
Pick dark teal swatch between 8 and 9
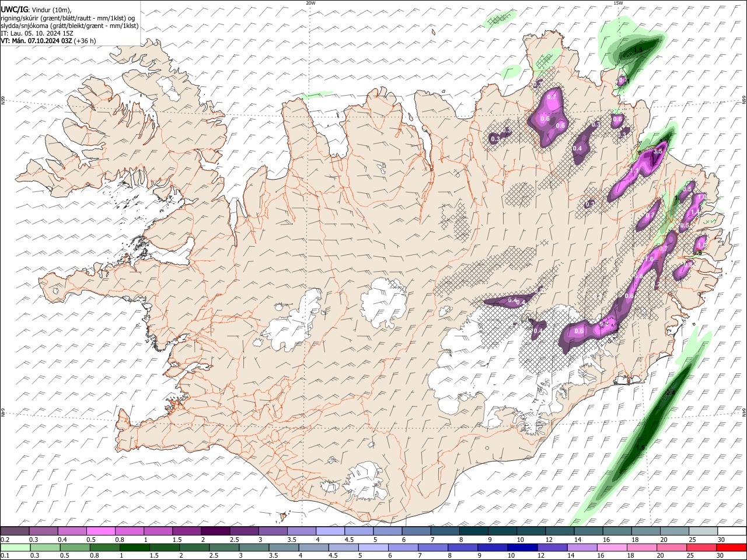point(473,531)
